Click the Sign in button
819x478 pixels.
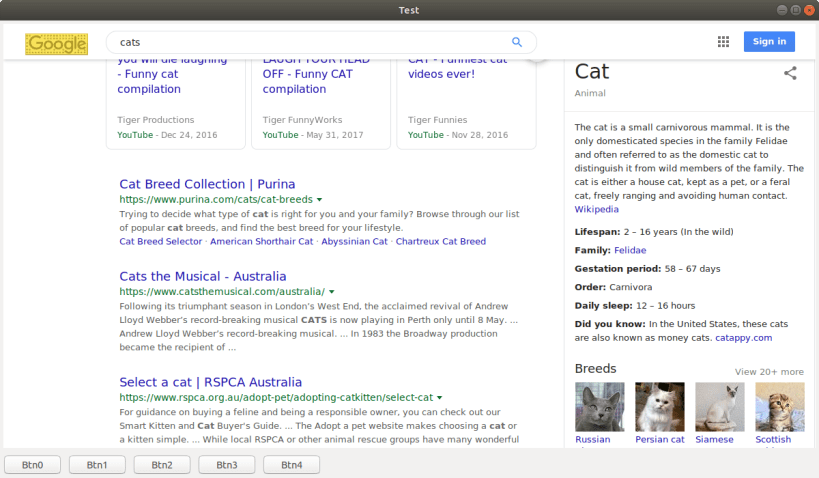[769, 42]
